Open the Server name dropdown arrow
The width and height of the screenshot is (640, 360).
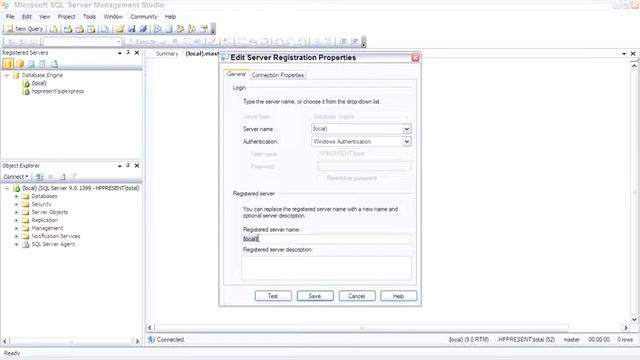point(407,129)
